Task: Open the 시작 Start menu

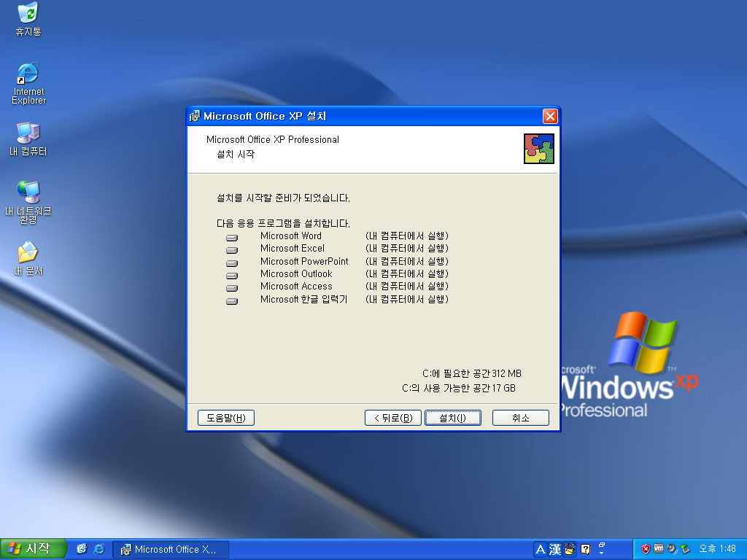Action: (x=32, y=549)
